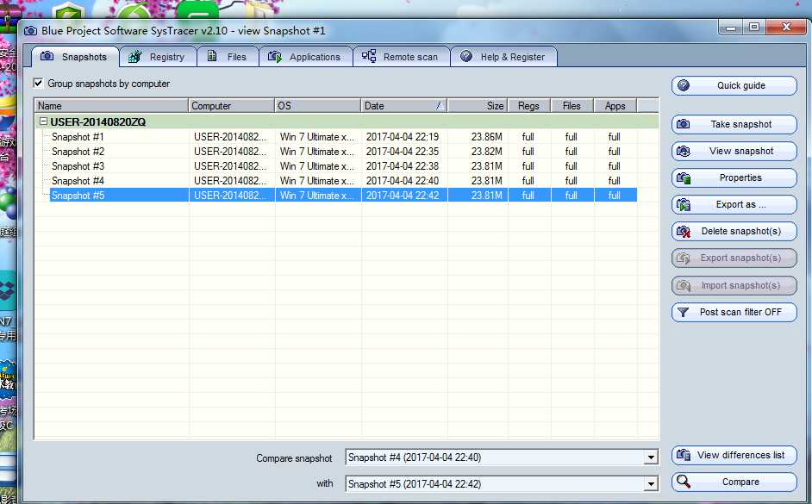Click the Compare button
Viewport: 812px width, 504px height.
(734, 482)
